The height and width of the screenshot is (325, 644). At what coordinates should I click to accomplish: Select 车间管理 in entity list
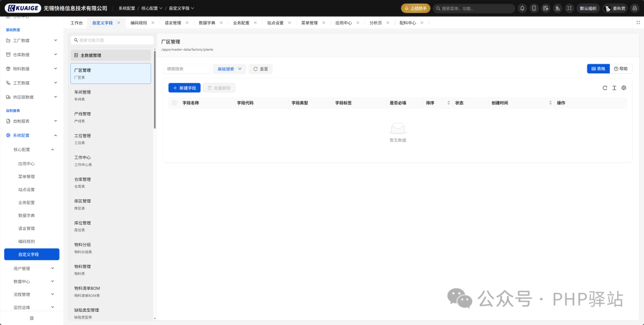[110, 95]
